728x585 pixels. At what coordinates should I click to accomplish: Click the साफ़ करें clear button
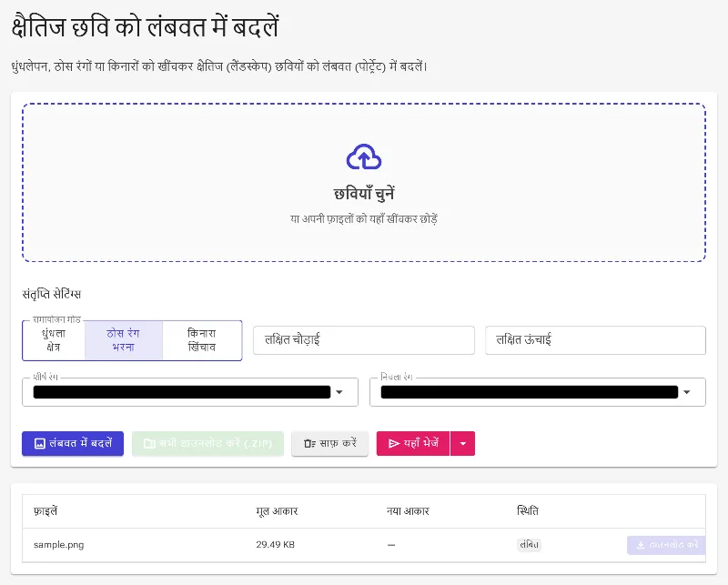[x=329, y=443]
